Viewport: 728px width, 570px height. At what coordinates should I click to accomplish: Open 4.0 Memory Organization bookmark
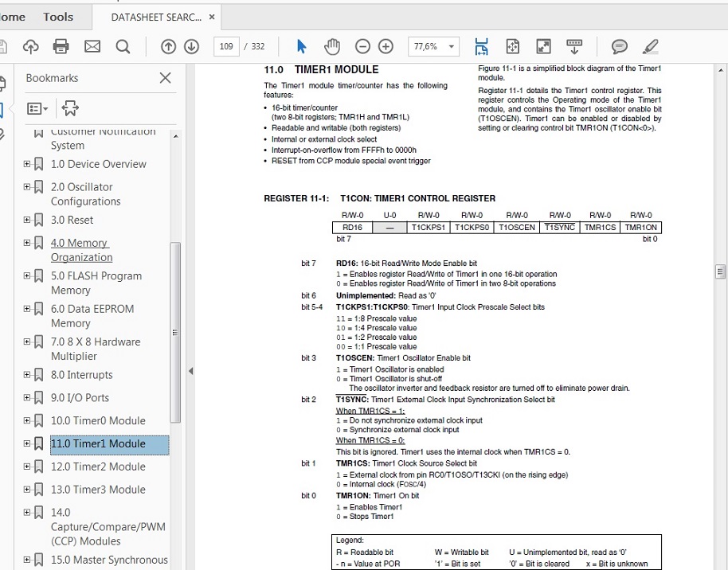82,250
